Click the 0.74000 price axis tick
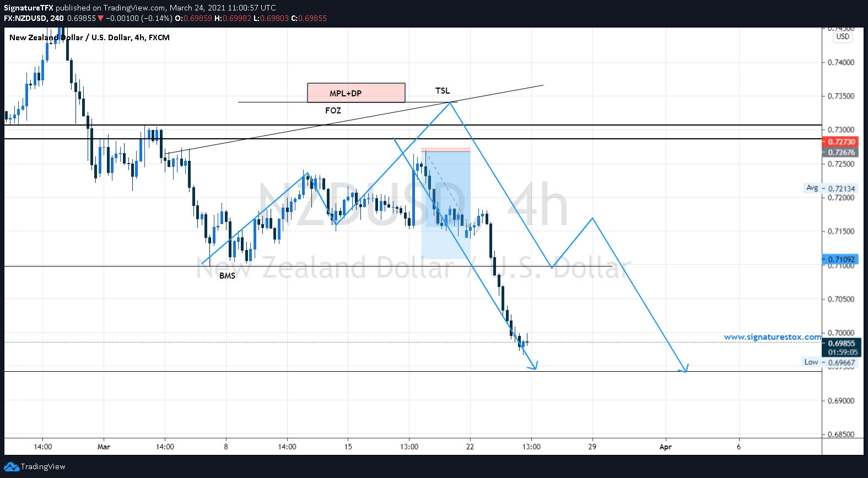The height and width of the screenshot is (478, 868). (841, 62)
